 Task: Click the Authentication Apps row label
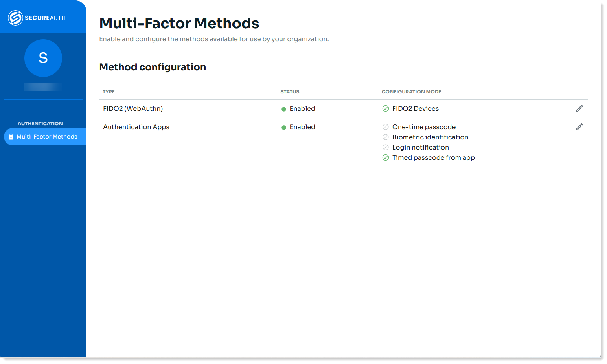coord(136,127)
